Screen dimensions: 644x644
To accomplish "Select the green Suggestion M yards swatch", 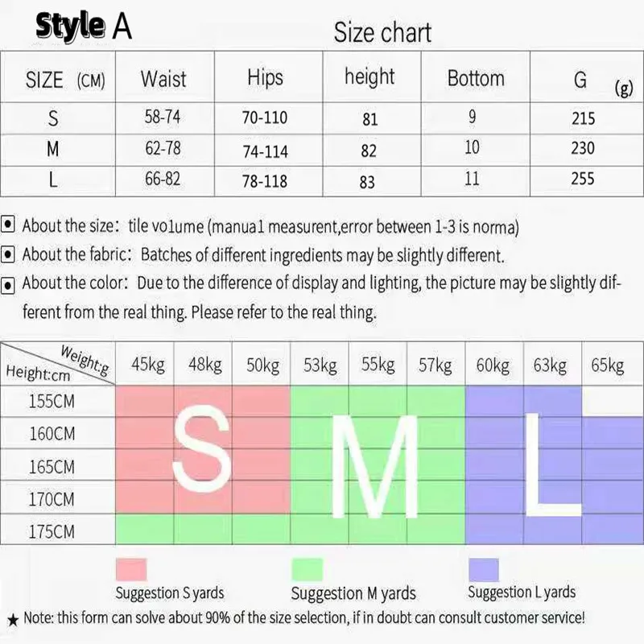I will pos(306,571).
